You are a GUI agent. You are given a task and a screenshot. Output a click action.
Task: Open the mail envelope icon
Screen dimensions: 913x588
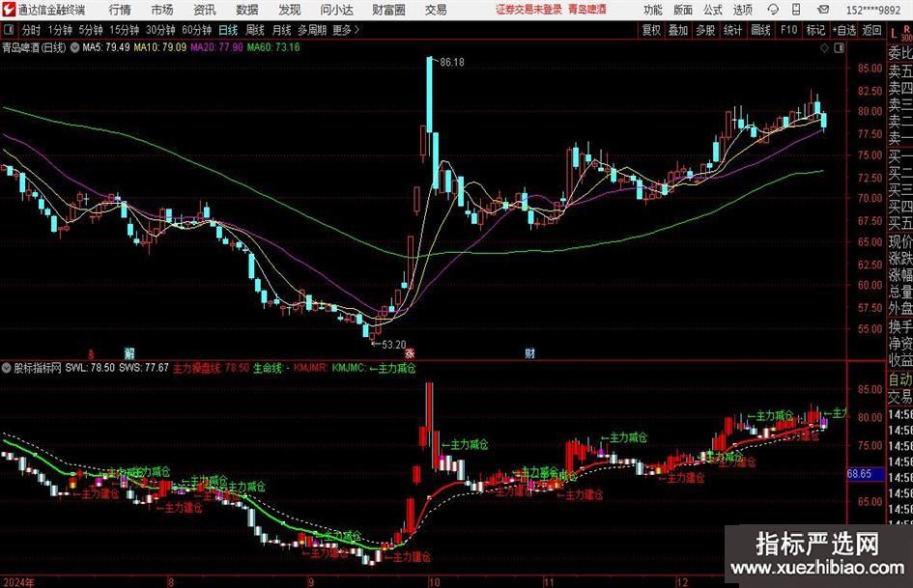[x=823, y=10]
